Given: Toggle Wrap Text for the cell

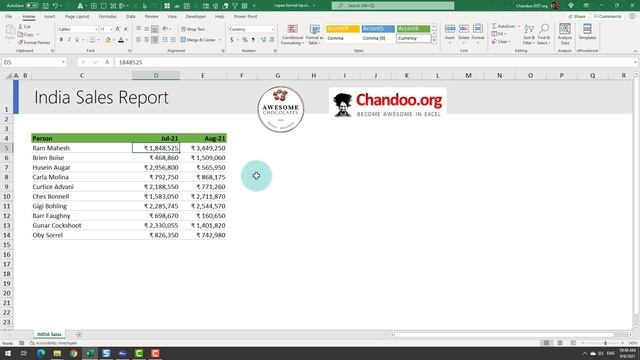Looking at the screenshot, I should tap(193, 29).
